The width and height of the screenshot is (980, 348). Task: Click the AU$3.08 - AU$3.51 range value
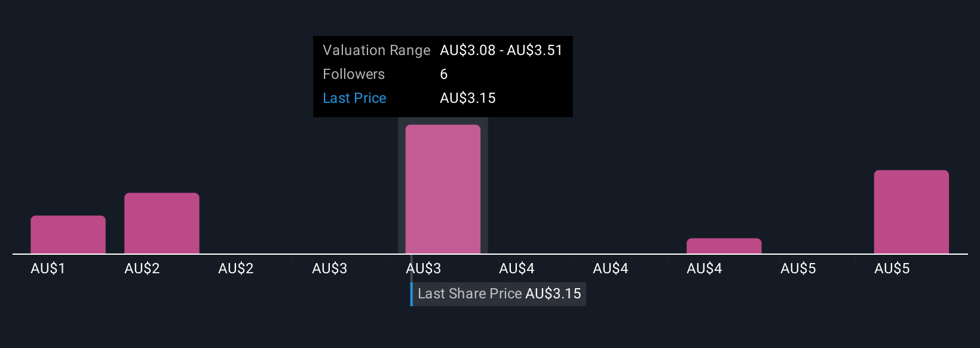point(501,50)
